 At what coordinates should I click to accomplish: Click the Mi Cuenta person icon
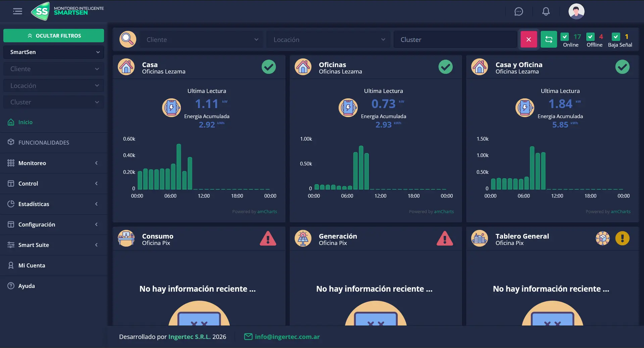point(11,265)
